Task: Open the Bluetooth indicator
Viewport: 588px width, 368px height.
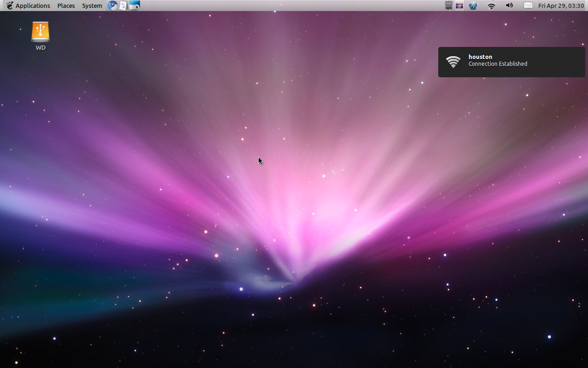Action: [473, 6]
